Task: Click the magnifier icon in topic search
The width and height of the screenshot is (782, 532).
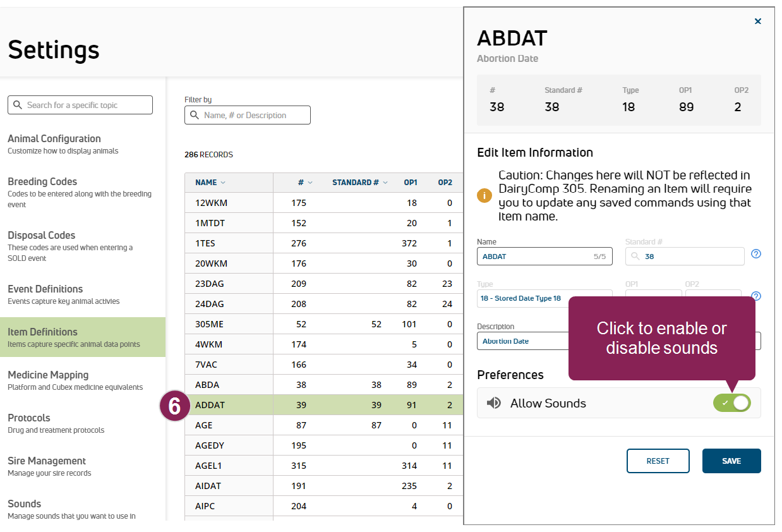Action: (x=18, y=105)
